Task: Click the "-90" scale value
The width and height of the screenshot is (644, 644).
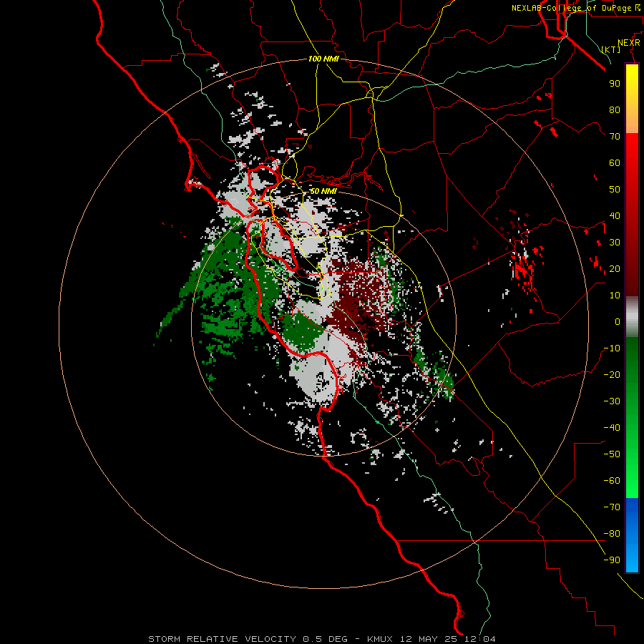Action: (x=612, y=560)
